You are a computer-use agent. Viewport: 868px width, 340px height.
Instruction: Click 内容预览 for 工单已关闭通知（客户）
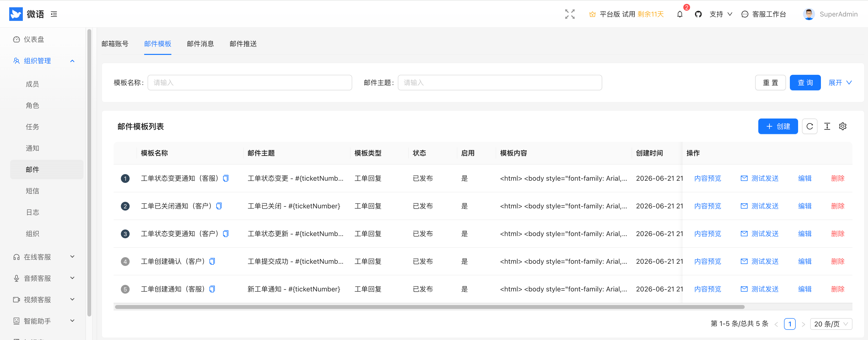coord(708,206)
